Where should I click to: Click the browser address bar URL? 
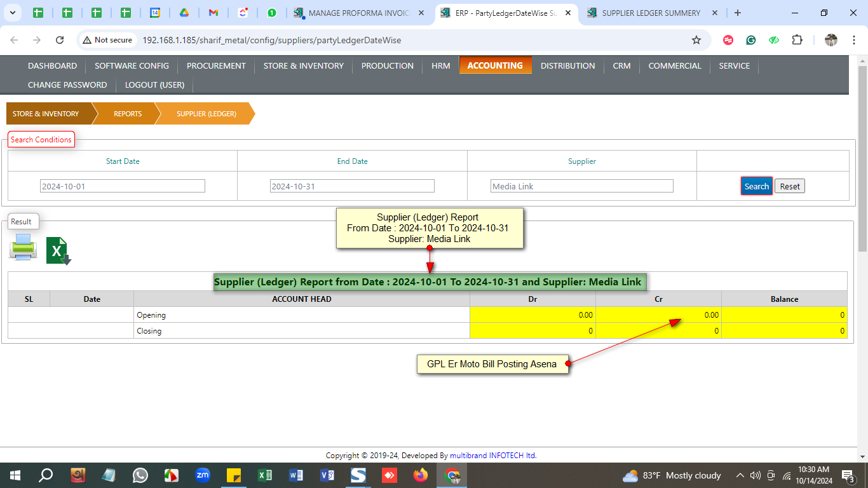click(272, 40)
